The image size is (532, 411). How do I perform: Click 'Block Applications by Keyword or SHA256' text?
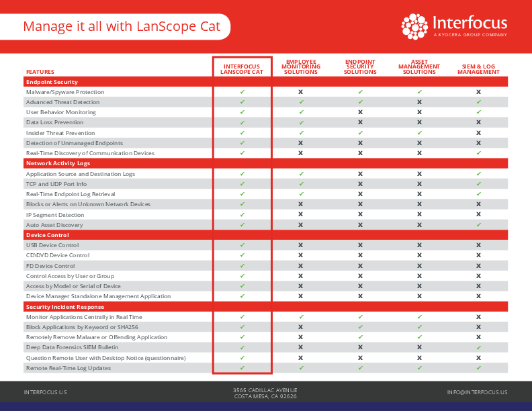82,327
